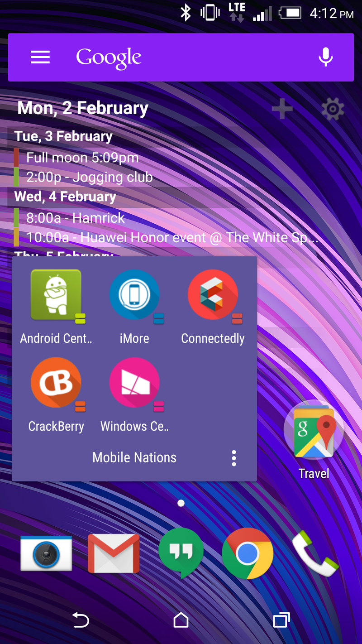This screenshot has width=362, height=644.
Task: Add a new calendar event with plus icon
Action: coord(282,109)
